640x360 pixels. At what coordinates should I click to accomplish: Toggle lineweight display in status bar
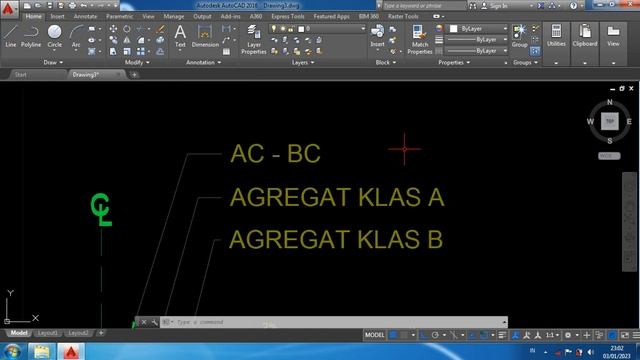tap(502, 335)
